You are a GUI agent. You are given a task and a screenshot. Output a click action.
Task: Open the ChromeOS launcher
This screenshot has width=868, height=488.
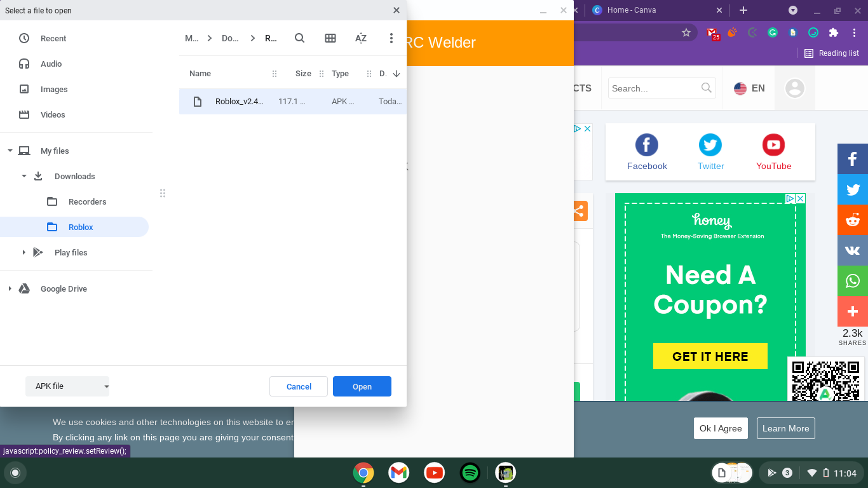(15, 473)
